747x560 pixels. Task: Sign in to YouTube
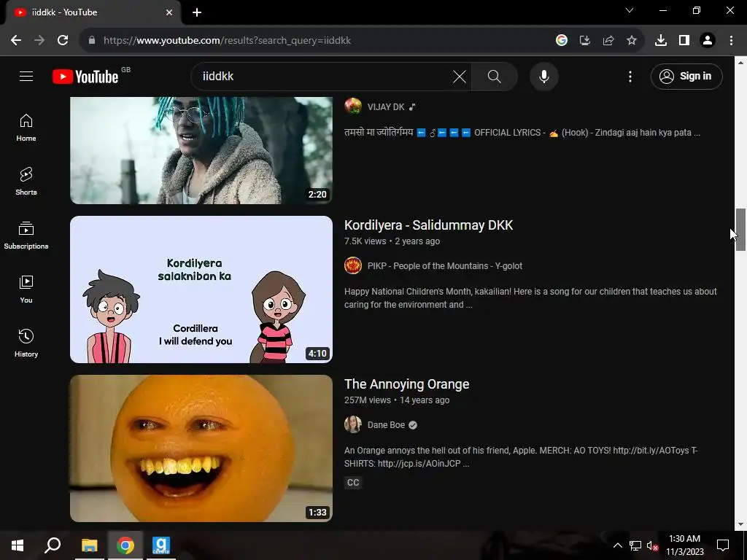pos(686,76)
